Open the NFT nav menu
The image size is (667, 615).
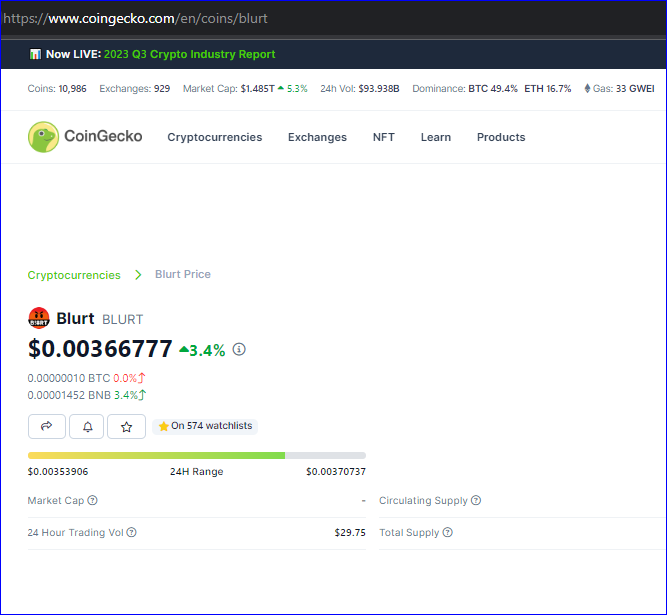(384, 137)
